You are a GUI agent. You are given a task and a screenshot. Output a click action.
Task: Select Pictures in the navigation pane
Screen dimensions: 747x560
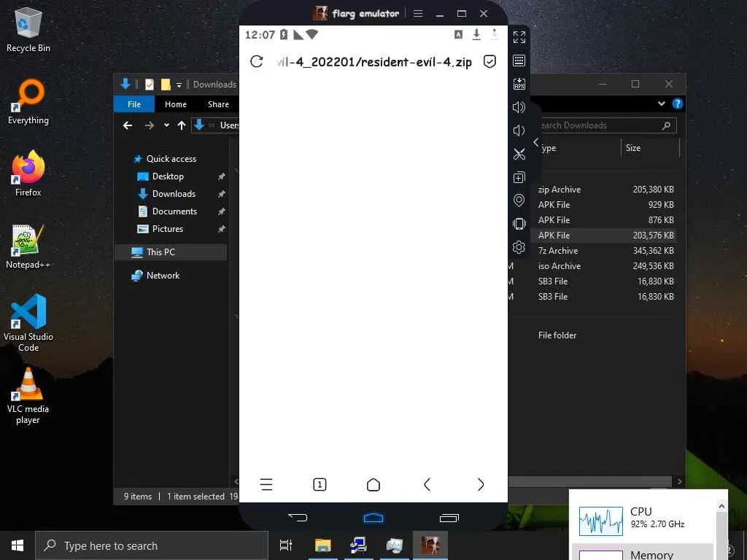tap(167, 228)
